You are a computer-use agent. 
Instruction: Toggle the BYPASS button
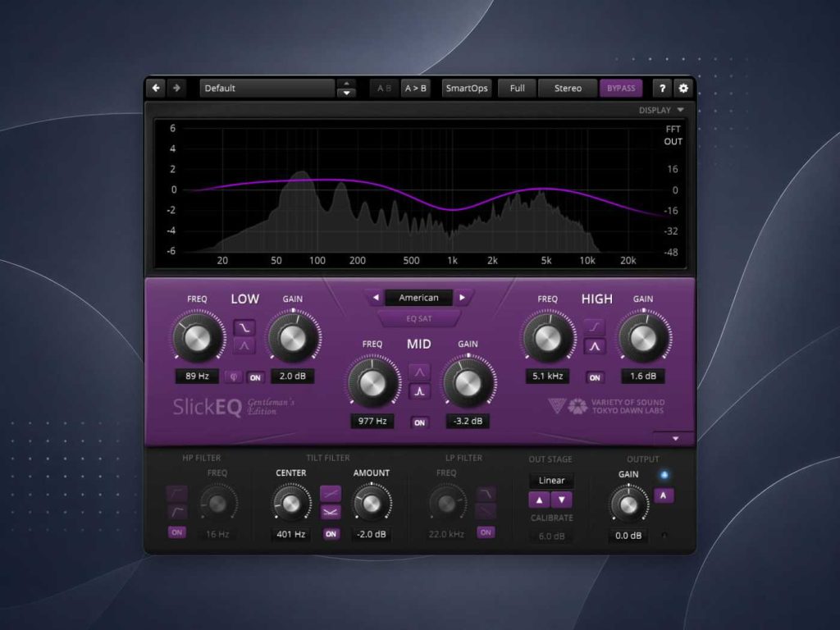point(620,89)
